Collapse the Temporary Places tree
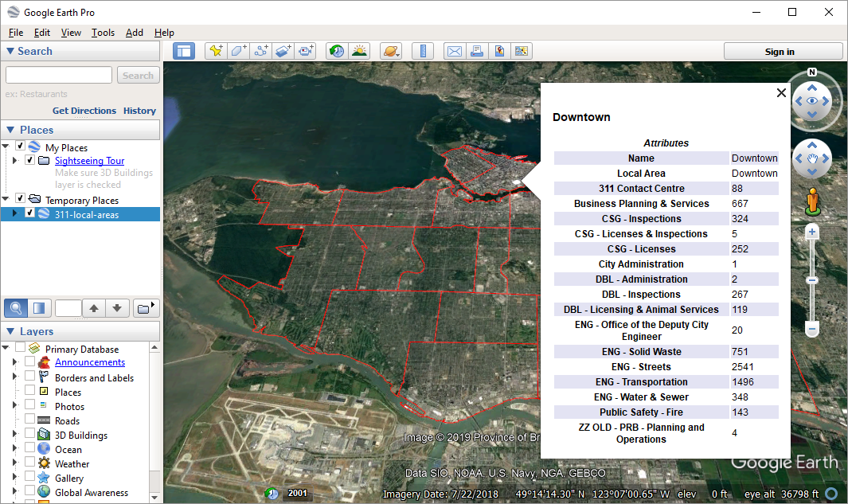Viewport: 848px width, 504px height. [6, 199]
